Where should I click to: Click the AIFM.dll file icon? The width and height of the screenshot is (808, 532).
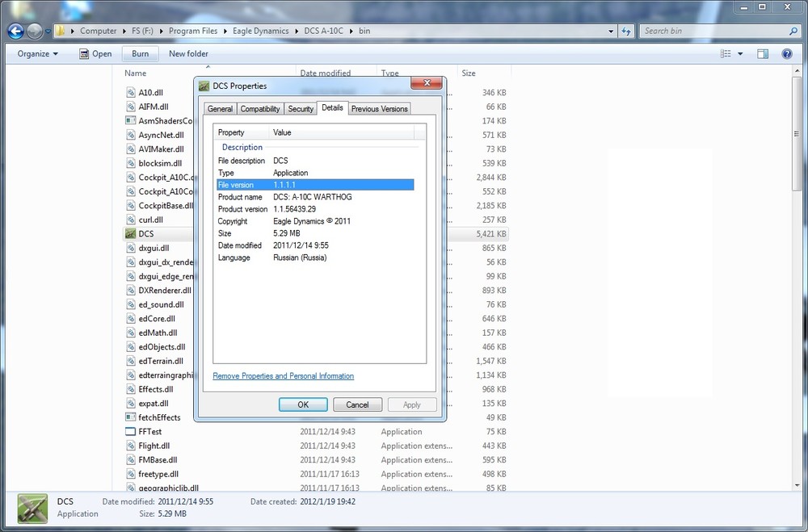point(131,107)
